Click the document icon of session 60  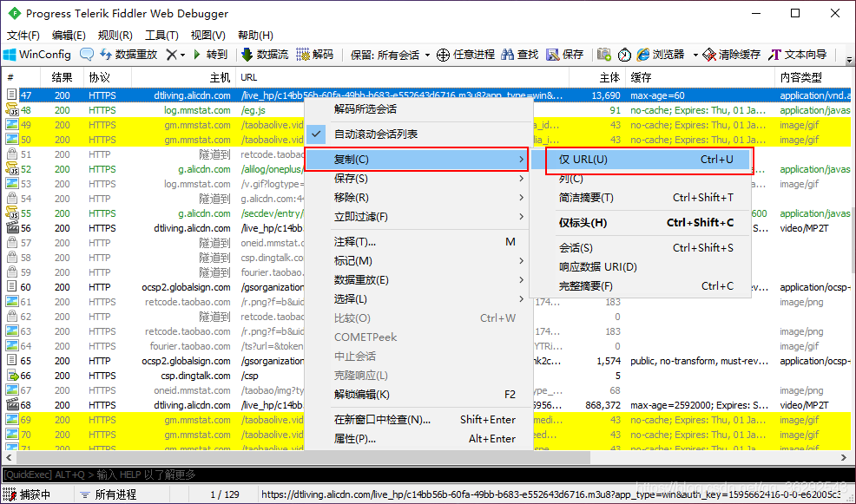pos(11,287)
